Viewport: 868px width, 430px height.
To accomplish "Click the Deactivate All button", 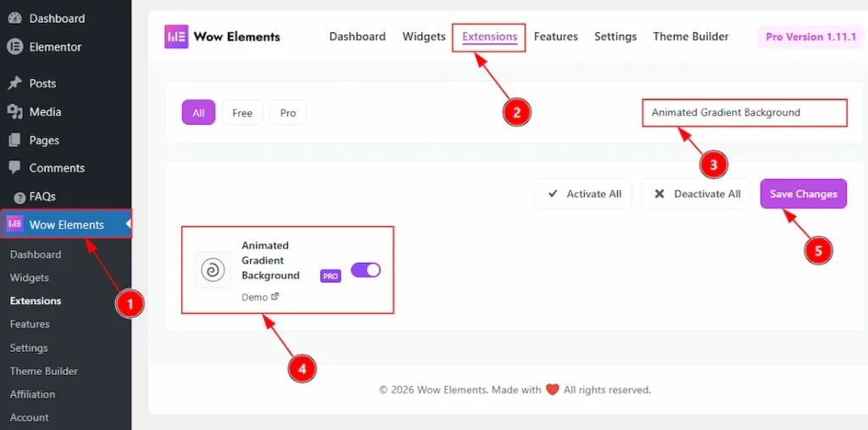I will pyautogui.click(x=696, y=194).
